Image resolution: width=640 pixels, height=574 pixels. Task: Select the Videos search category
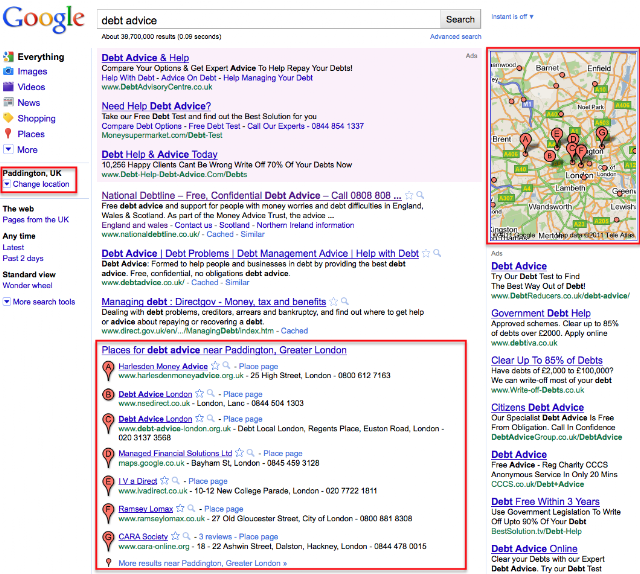[x=31, y=87]
